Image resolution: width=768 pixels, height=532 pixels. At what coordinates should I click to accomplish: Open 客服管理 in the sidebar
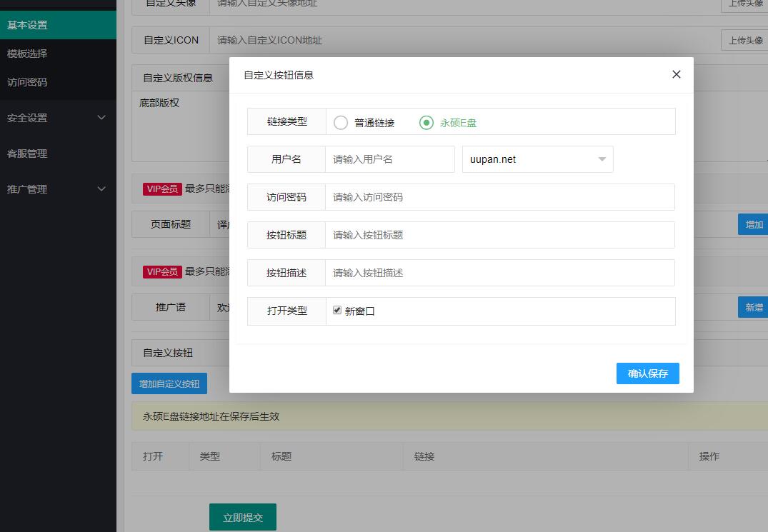(57, 154)
